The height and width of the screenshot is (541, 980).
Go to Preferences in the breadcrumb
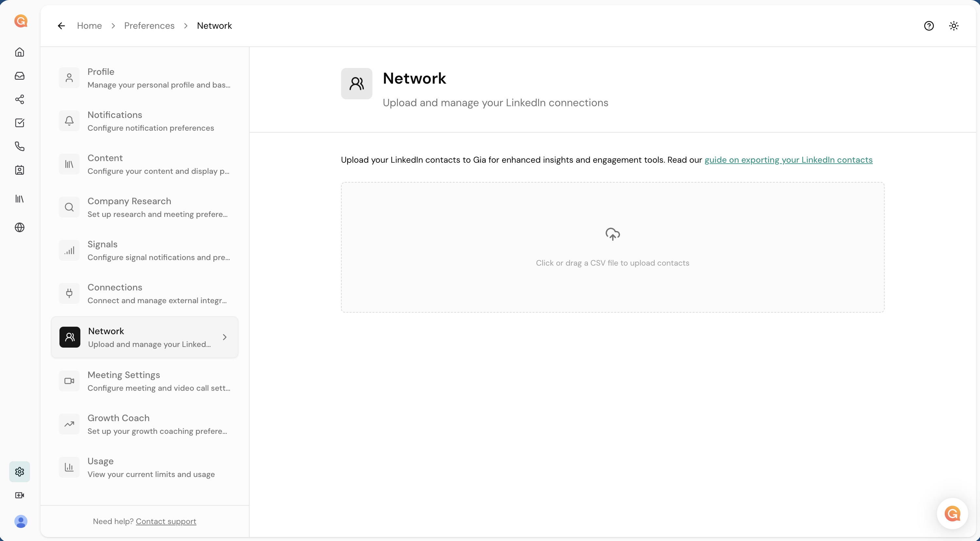(149, 25)
